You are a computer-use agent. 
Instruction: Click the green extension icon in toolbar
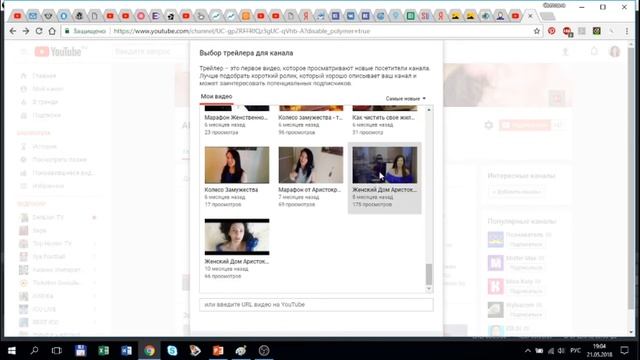(x=597, y=31)
